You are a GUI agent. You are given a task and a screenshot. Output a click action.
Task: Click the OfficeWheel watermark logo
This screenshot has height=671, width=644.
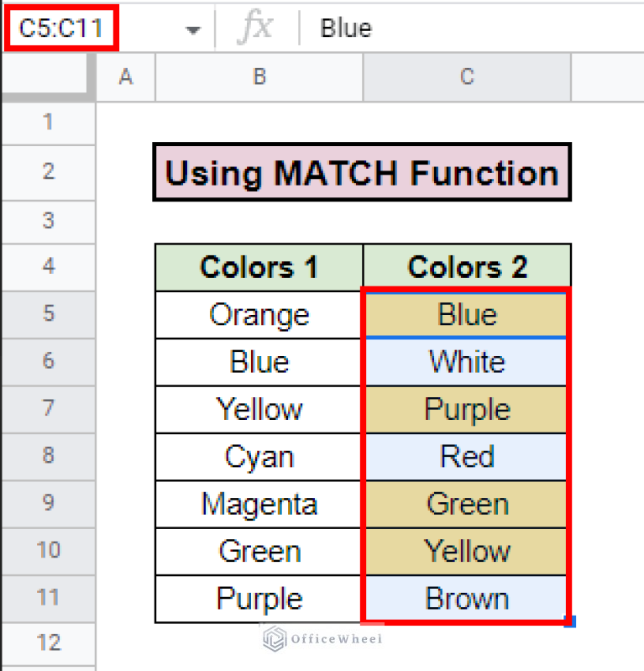[x=275, y=640]
